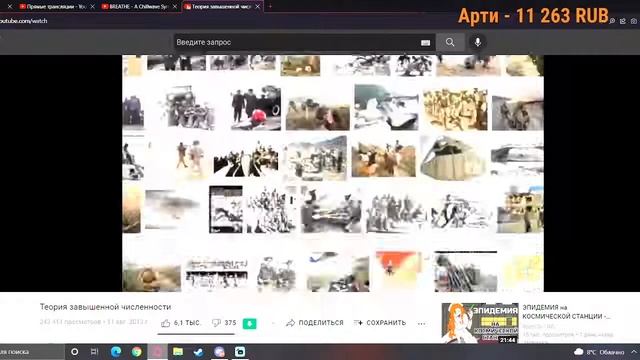Launch Chrome from taskbar
The height and width of the screenshot is (360, 640).
coord(137,351)
